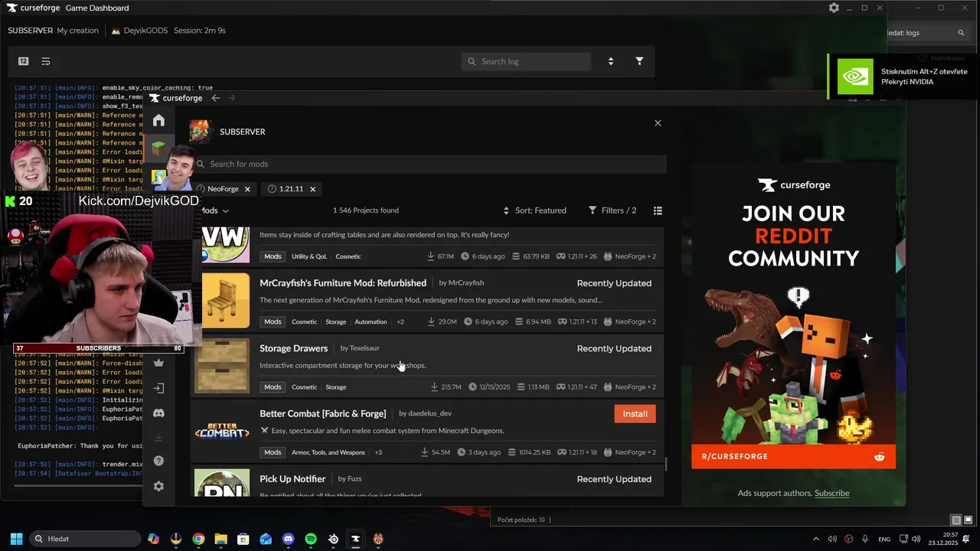The height and width of the screenshot is (551, 980).
Task: Switch to large icons view in explorer status bar
Action: tap(968, 520)
